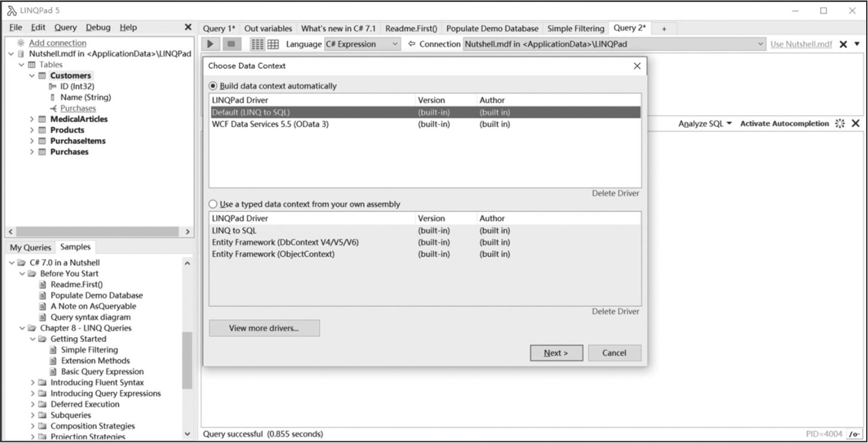Open the Connection dropdown
Screen dimensions: 868x443
(614, 44)
